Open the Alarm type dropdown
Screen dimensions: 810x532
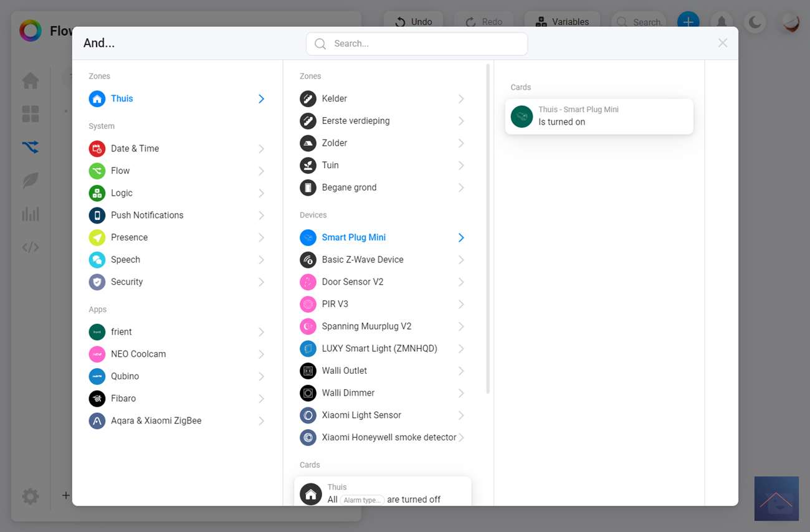click(361, 500)
